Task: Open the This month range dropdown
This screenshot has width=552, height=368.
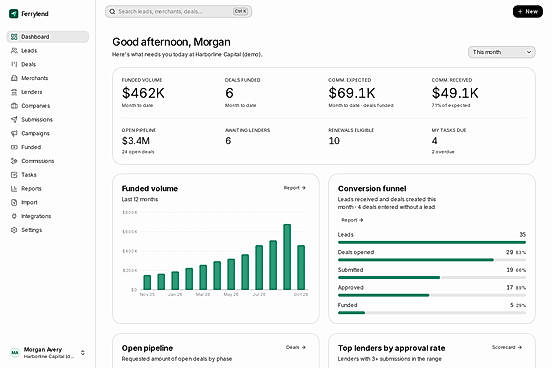Action: (502, 52)
